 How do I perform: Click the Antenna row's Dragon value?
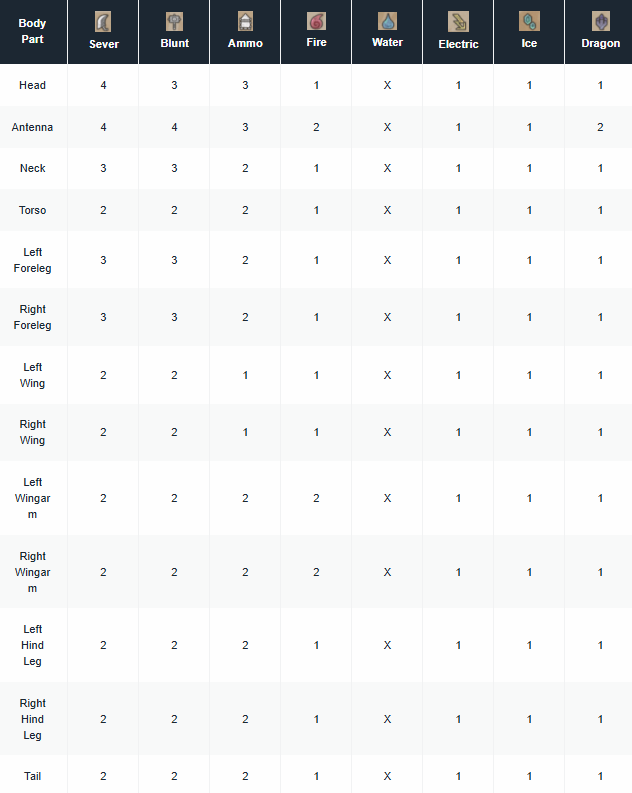point(600,127)
